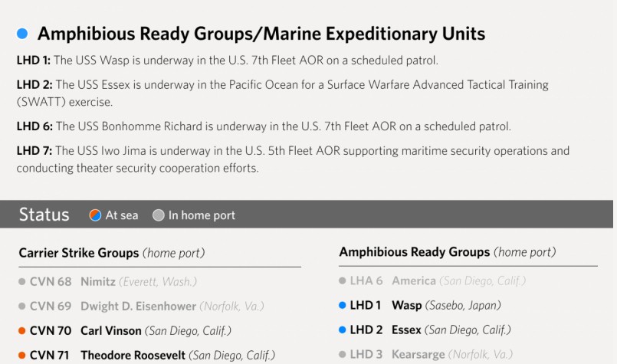
Task: Click the orange dot next to CVN 70
Action: point(22,331)
